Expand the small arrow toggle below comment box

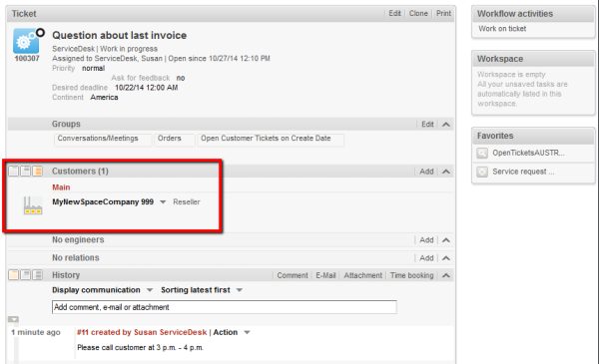point(13,319)
